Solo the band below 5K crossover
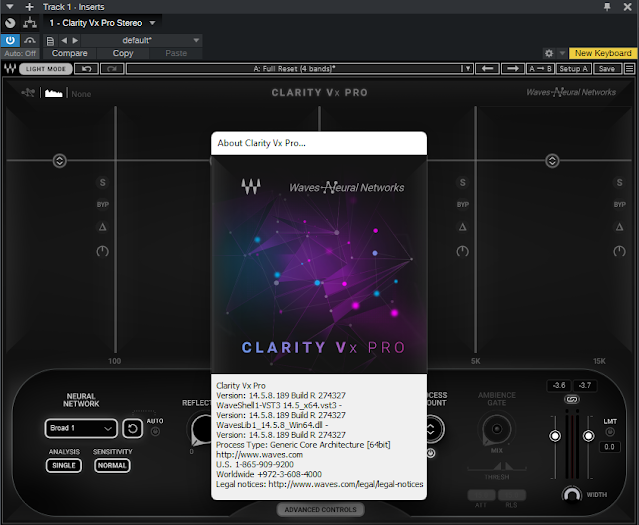 tap(463, 183)
